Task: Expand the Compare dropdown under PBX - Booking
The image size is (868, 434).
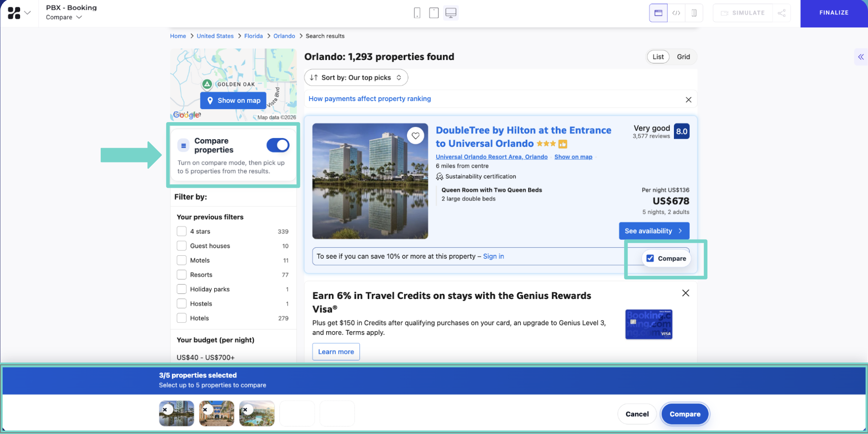Action: (x=63, y=17)
